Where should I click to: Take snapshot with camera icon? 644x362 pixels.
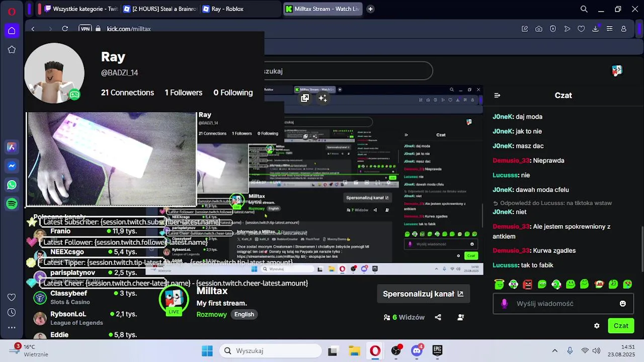(539, 29)
